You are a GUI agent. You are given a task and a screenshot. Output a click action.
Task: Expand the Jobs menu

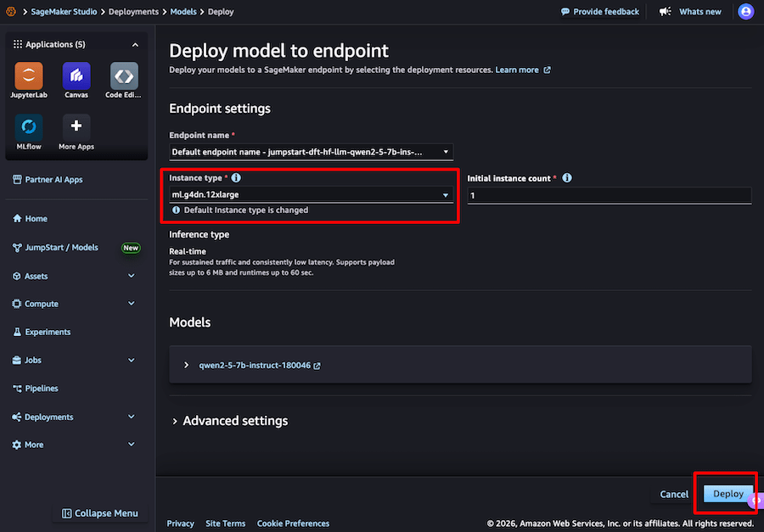click(131, 360)
